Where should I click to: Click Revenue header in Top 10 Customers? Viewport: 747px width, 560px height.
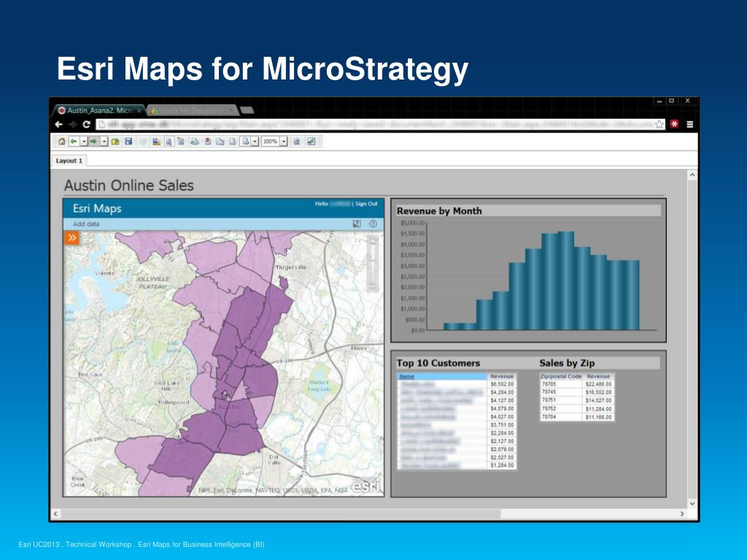coord(502,376)
